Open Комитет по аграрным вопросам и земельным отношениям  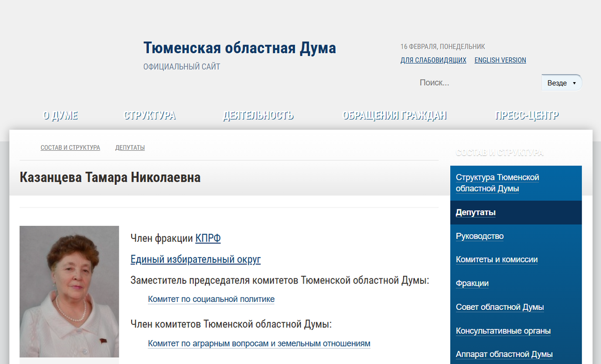[x=258, y=343]
